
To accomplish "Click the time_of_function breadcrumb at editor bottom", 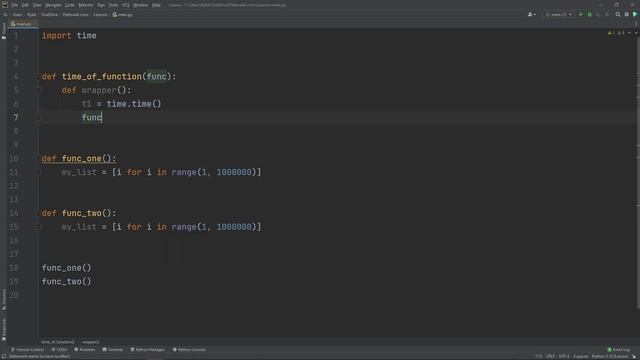I will pos(58,342).
